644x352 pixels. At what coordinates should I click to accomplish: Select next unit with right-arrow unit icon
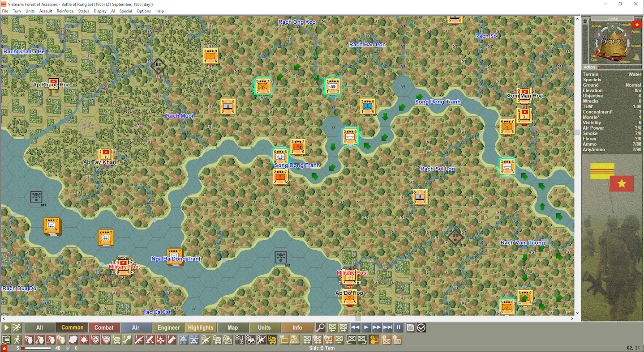click(343, 327)
